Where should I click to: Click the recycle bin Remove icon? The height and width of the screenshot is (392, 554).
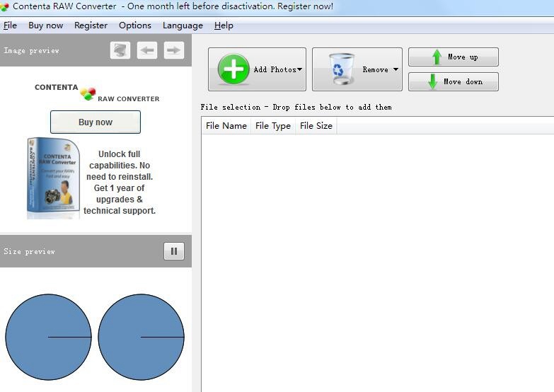(341, 69)
